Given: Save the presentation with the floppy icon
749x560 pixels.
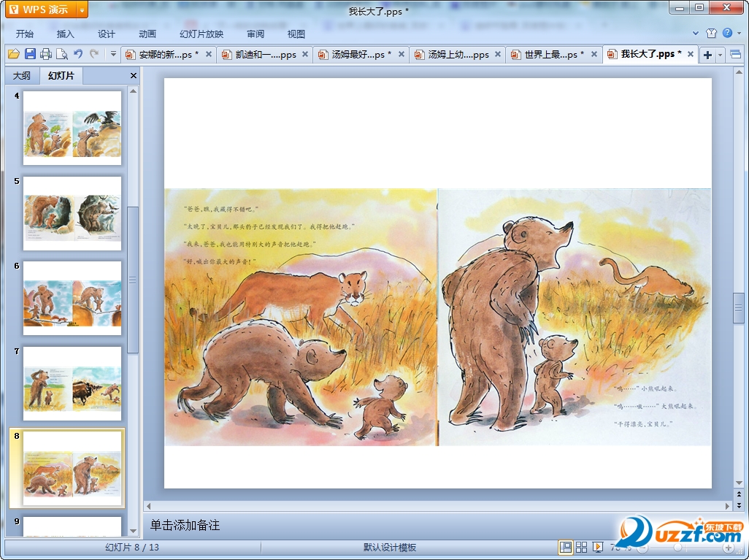Looking at the screenshot, I should 30,54.
